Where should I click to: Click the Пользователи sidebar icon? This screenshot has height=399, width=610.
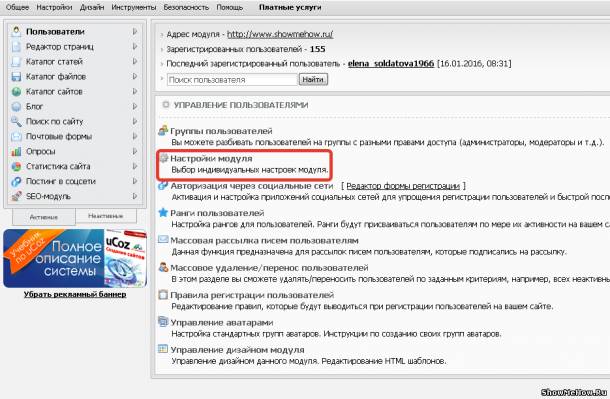point(16,32)
